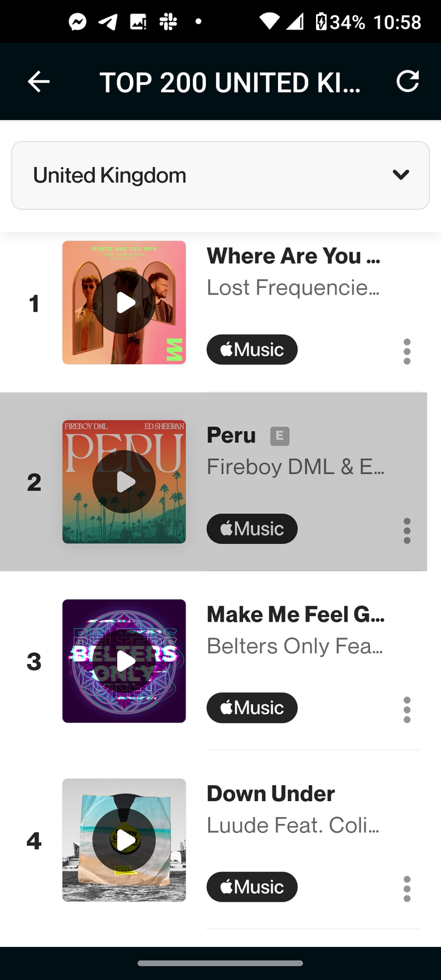Show more options for Down Under
The image size is (441, 980).
pos(407,889)
